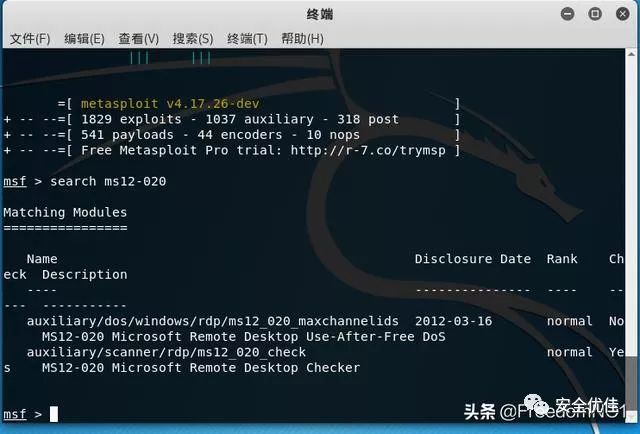
Task: Maximize the terminal window
Action: [595, 14]
